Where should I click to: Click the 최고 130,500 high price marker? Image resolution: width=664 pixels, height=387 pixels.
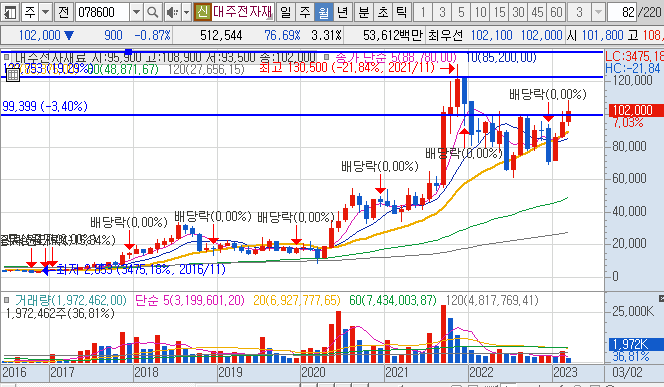click(346, 67)
